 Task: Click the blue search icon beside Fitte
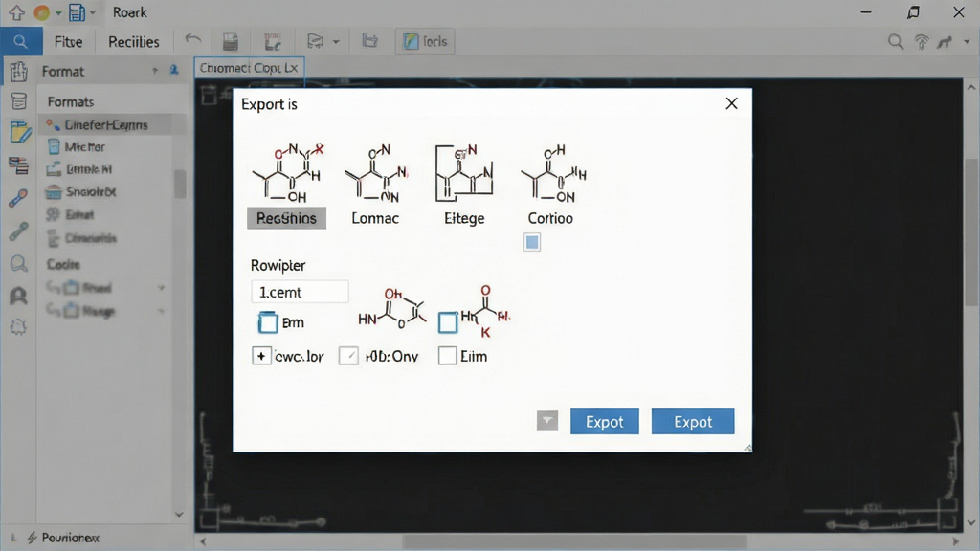pyautogui.click(x=21, y=42)
